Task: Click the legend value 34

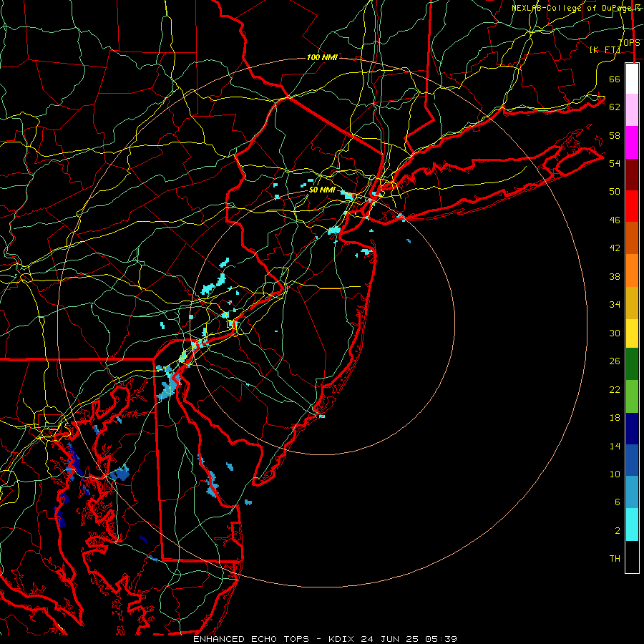Action: [x=615, y=304]
